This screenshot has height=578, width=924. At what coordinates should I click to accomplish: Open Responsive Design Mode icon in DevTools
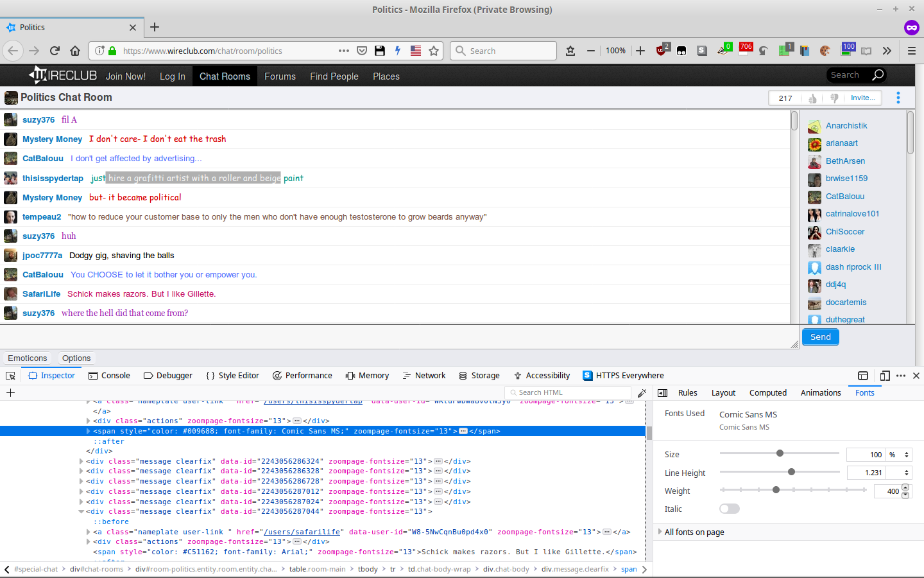[885, 376]
